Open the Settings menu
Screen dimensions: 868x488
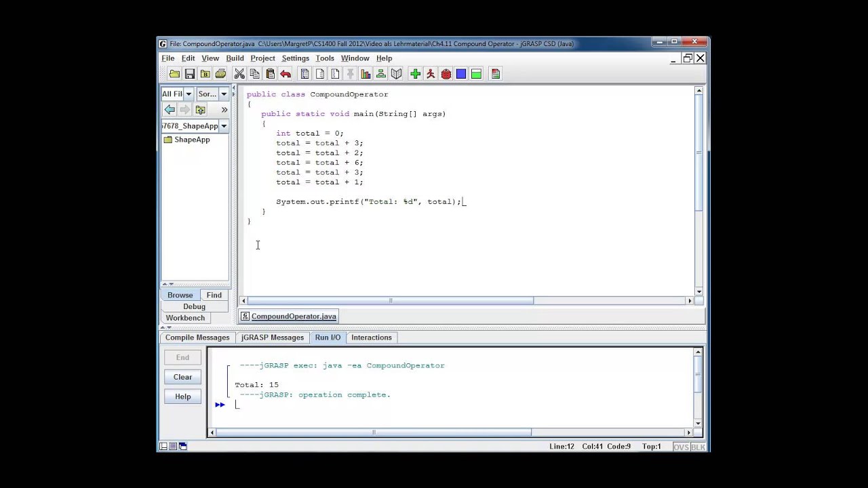pyautogui.click(x=295, y=58)
